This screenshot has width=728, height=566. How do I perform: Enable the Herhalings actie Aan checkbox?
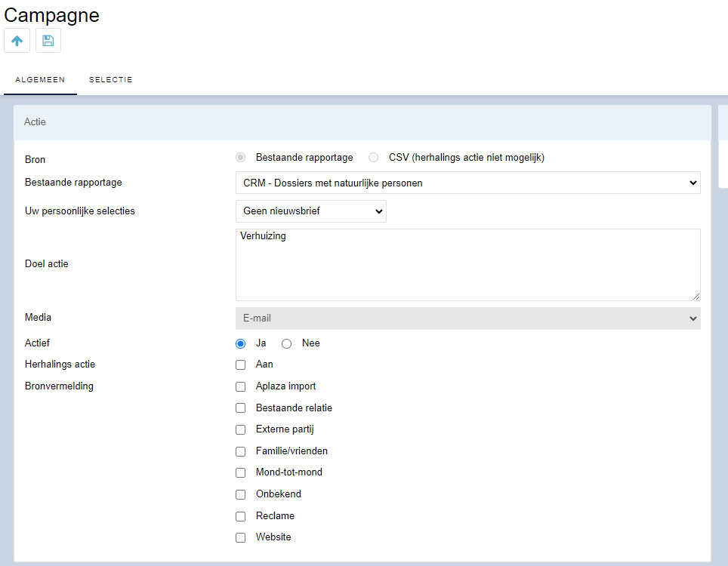point(240,365)
